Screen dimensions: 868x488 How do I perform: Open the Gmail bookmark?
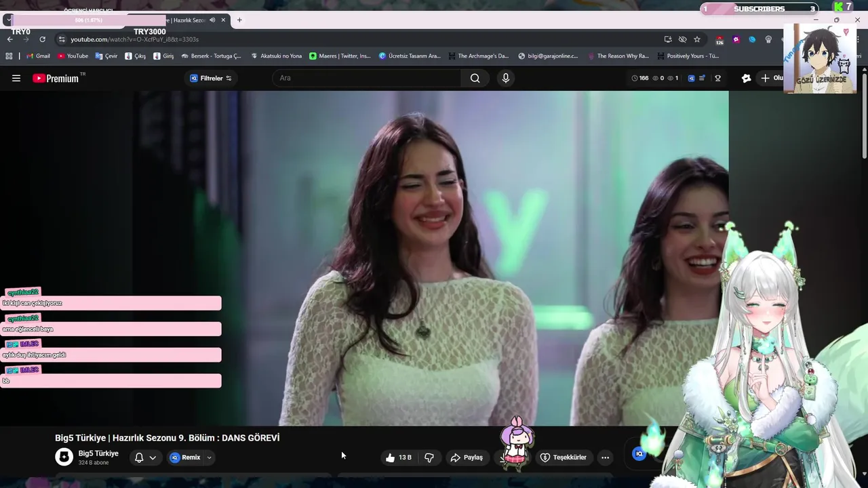38,56
